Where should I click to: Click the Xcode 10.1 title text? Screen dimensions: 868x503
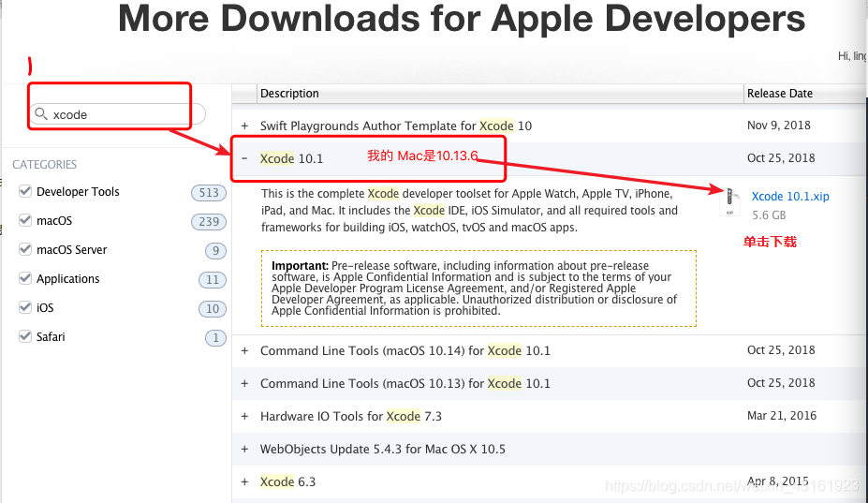[292, 158]
